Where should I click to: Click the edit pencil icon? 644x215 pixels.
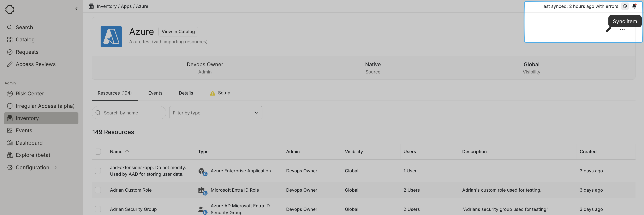coord(608,30)
